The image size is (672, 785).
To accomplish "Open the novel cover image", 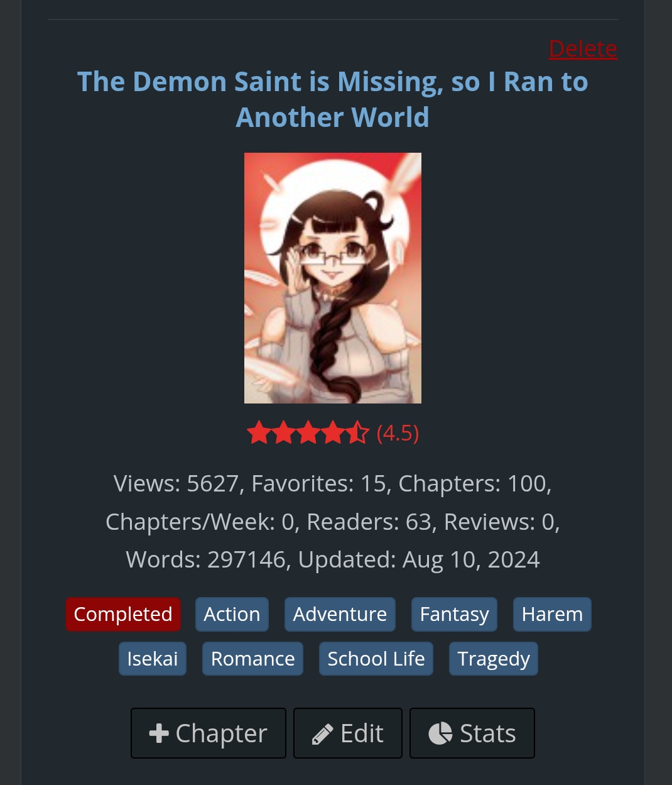I will [333, 278].
